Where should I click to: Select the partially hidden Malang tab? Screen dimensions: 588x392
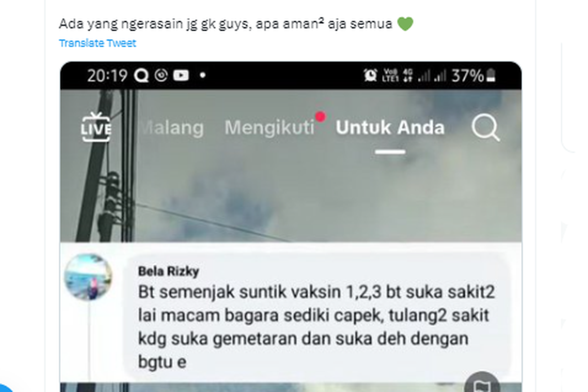[172, 128]
